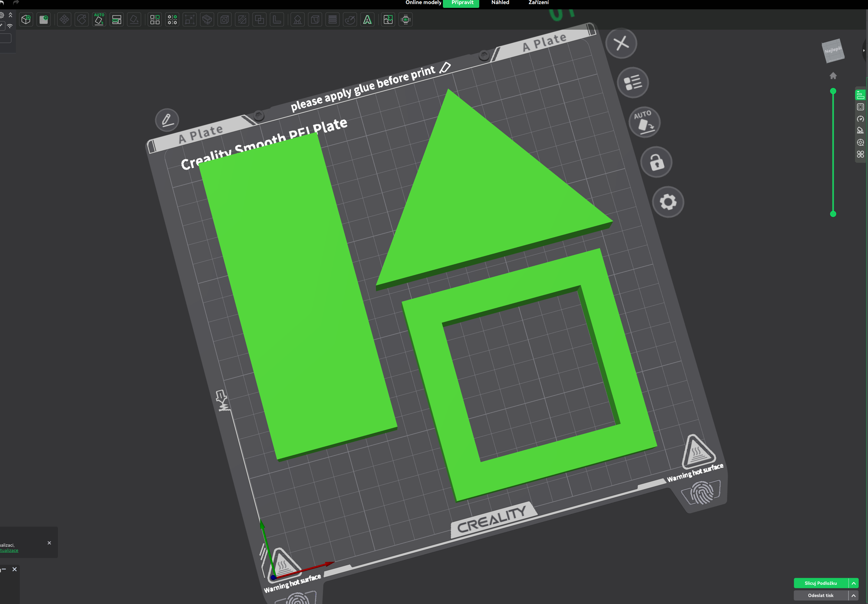Switch to the Zařízení tab
Viewport: 868px width, 604px height.
[538, 3]
